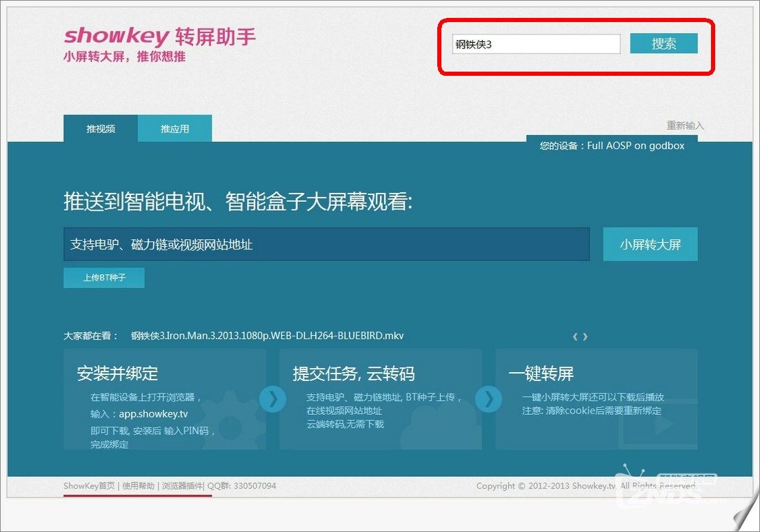Click the 小屏转大屏，推你想推 slogan
The height and width of the screenshot is (532, 760).
(125, 57)
